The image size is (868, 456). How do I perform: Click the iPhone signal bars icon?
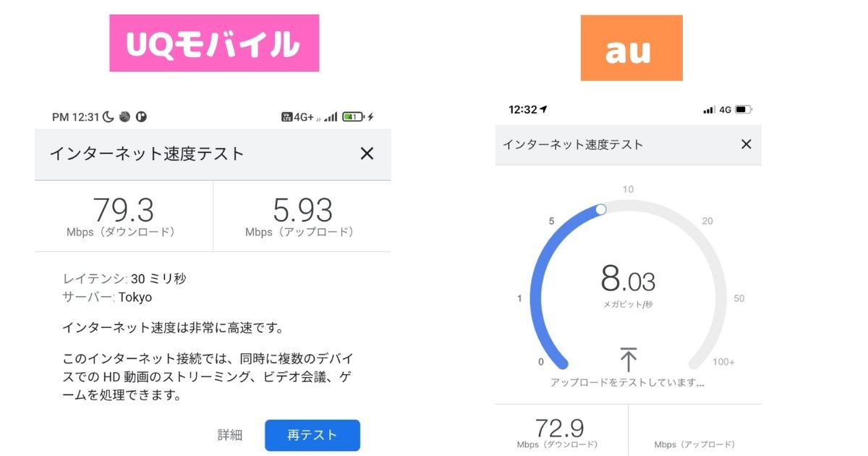[708, 110]
